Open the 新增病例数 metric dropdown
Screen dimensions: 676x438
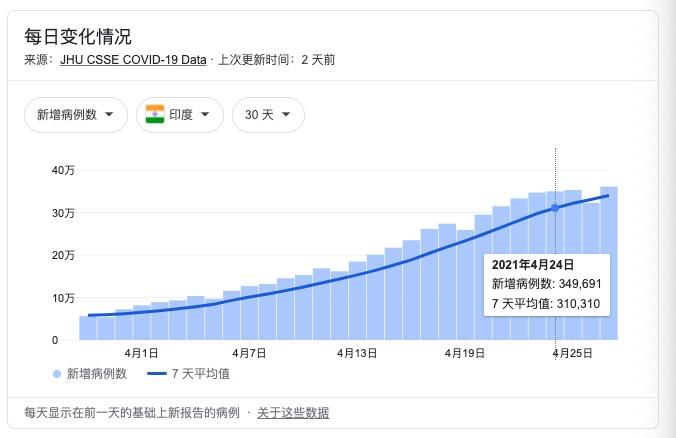[x=75, y=115]
